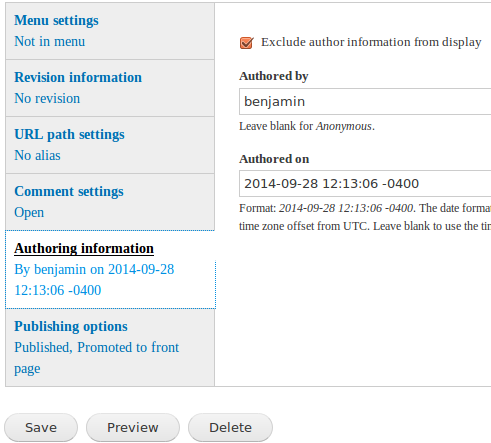Click the 'Open' comment status summary
The image size is (491, 443).
tap(29, 213)
